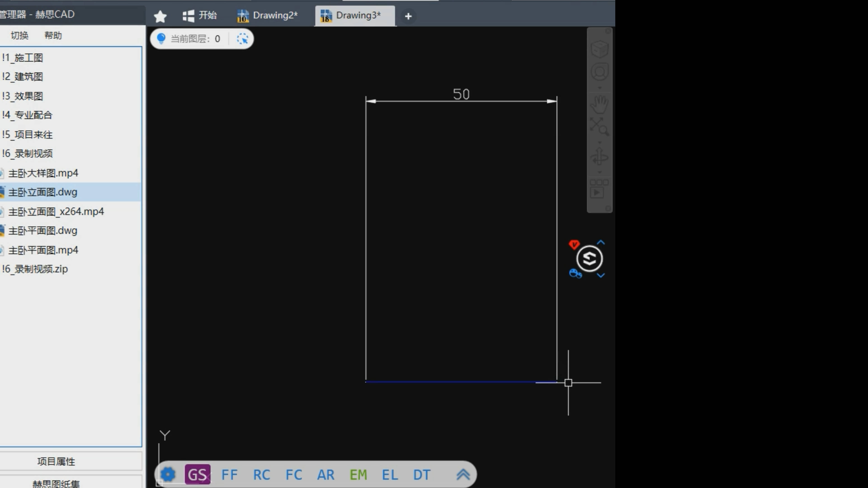Screen dimensions: 868x488
Task: Click the EM shortcut button
Action: click(358, 474)
